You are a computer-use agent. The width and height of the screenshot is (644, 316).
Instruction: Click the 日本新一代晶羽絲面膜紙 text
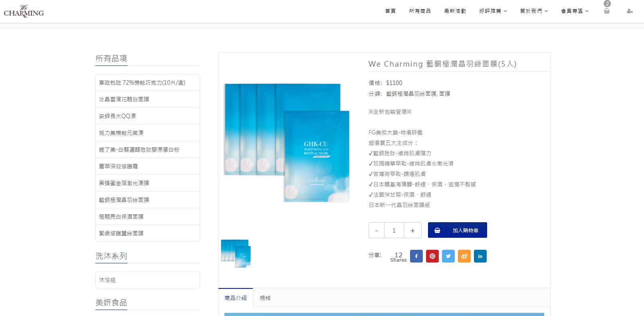coord(399,205)
